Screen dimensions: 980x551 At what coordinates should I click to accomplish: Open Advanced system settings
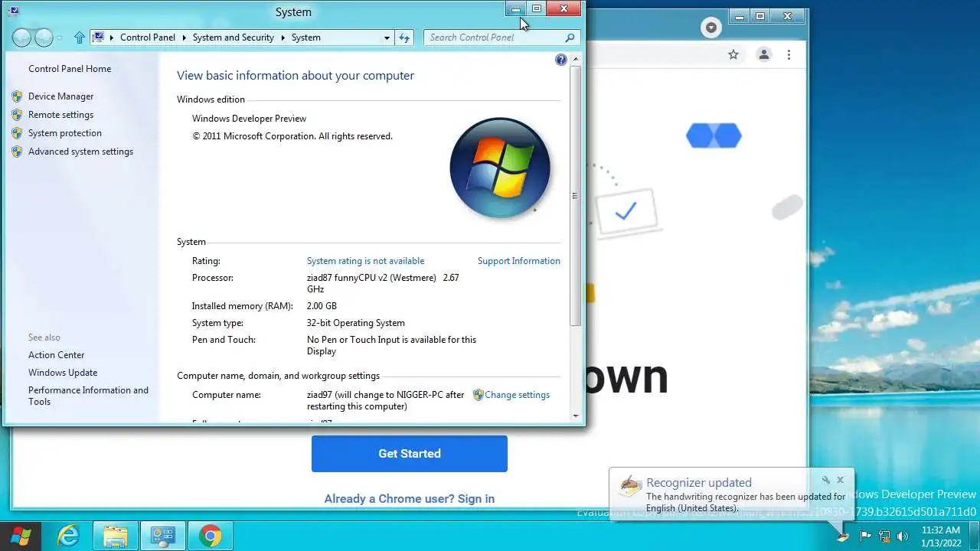[80, 152]
